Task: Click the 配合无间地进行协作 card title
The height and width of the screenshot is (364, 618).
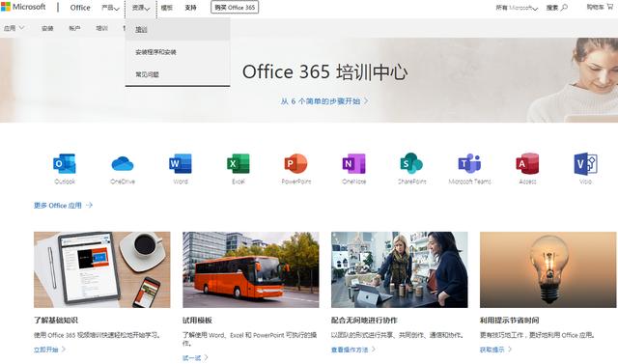Action: 364,321
